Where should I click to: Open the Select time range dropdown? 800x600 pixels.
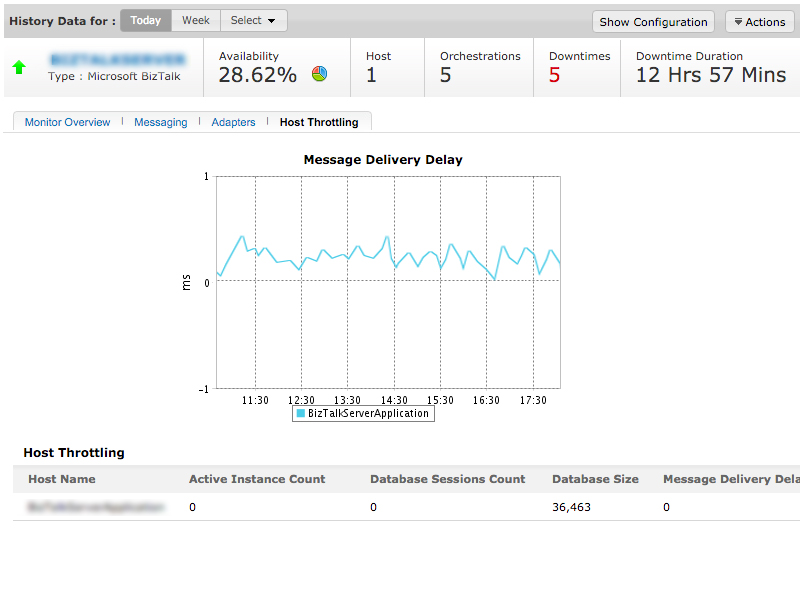click(253, 20)
